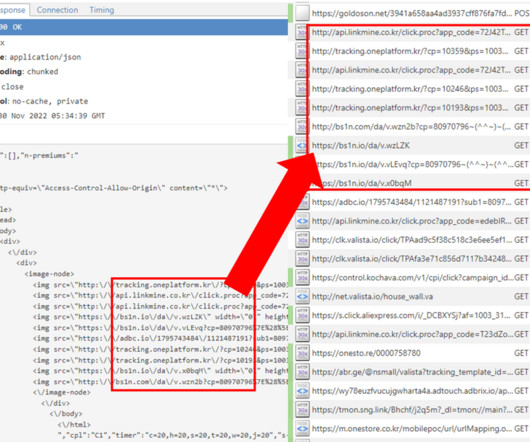Click the bs1n.io\/da\/v.wzLZK img line in response body

point(161,317)
